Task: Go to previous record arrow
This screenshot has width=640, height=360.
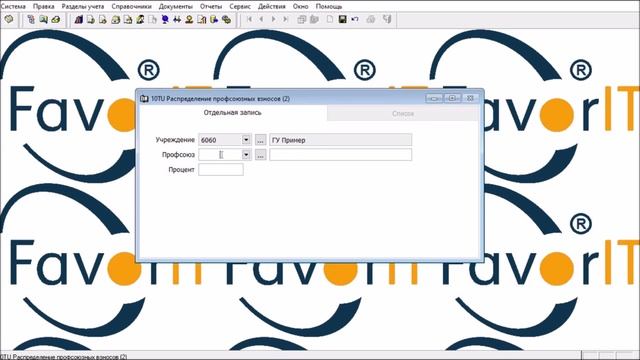Action: [x=261, y=19]
